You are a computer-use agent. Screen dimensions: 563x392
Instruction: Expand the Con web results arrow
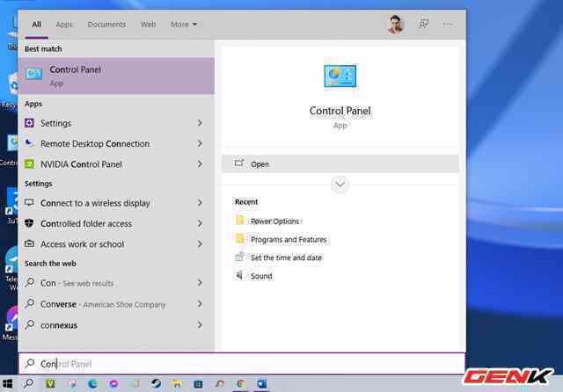click(200, 283)
